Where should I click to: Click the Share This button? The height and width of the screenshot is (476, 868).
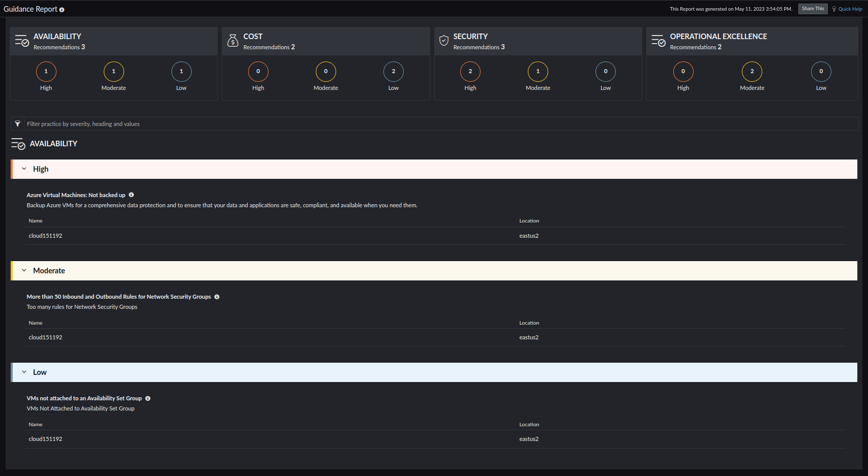click(813, 8)
